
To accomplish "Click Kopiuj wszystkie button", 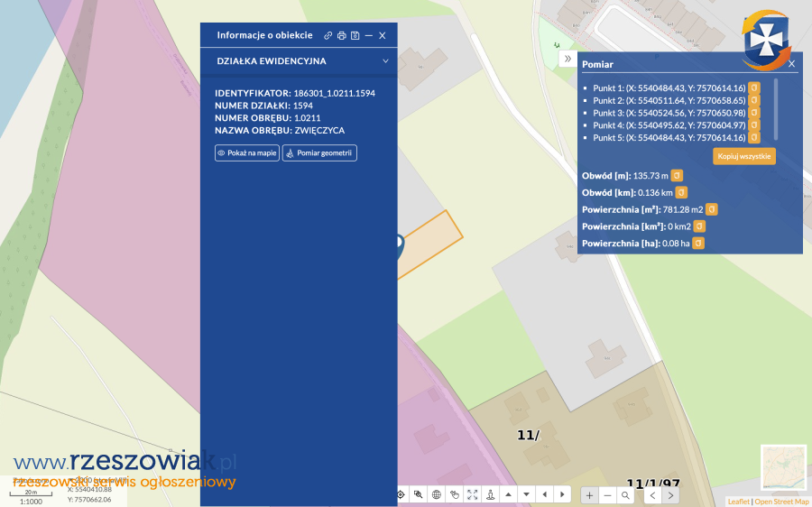I will [x=744, y=156].
